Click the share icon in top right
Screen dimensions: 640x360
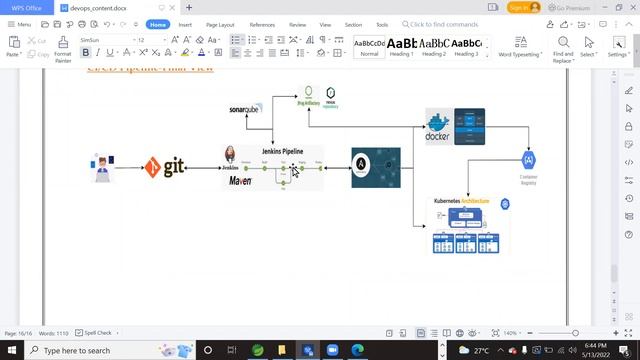[564, 24]
